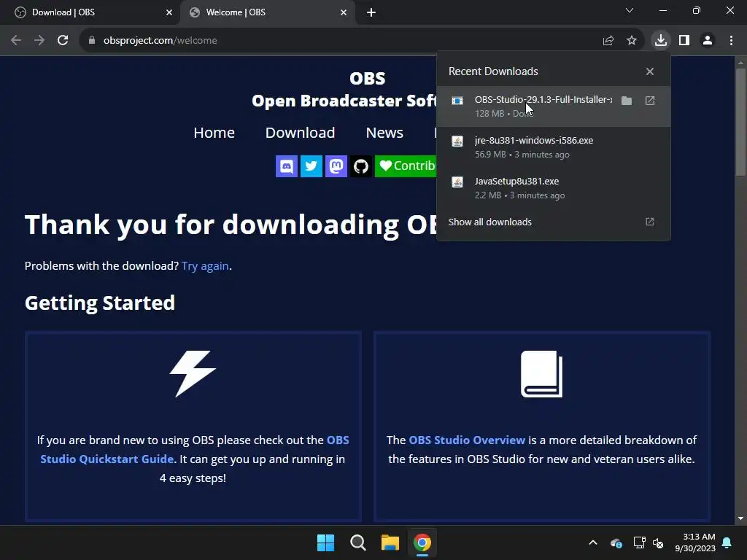747x560 pixels.
Task: Close the Welcome | OBS tab
Action: [x=344, y=12]
